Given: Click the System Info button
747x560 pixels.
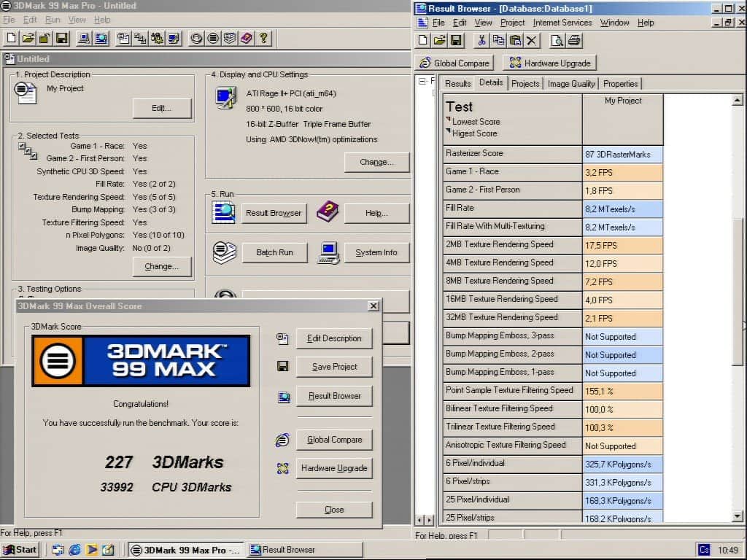Looking at the screenshot, I should (376, 252).
